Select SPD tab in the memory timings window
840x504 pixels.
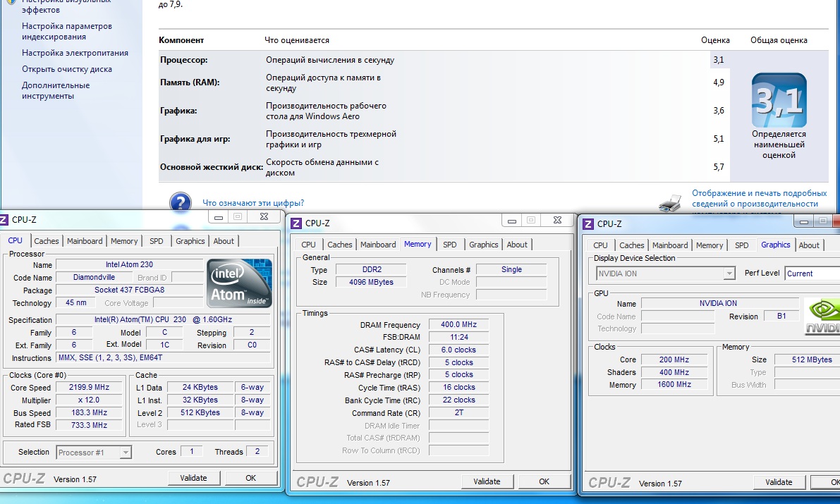point(450,245)
